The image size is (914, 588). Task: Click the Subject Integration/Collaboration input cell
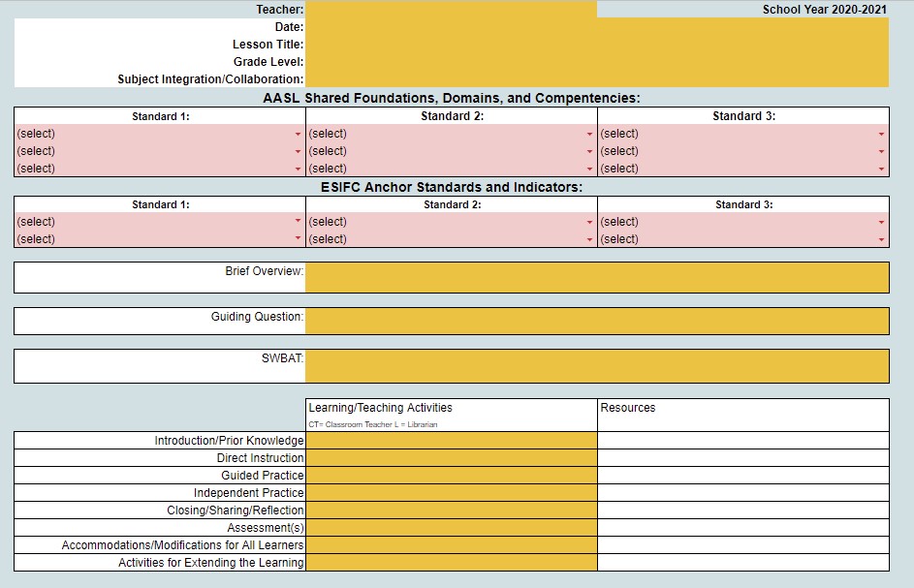pyautogui.click(x=596, y=79)
